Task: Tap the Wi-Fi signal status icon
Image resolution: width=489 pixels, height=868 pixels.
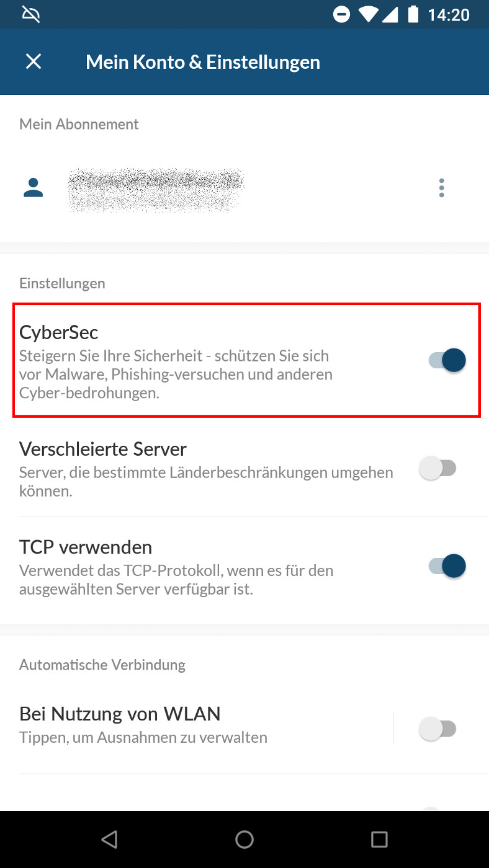Action: click(x=369, y=14)
